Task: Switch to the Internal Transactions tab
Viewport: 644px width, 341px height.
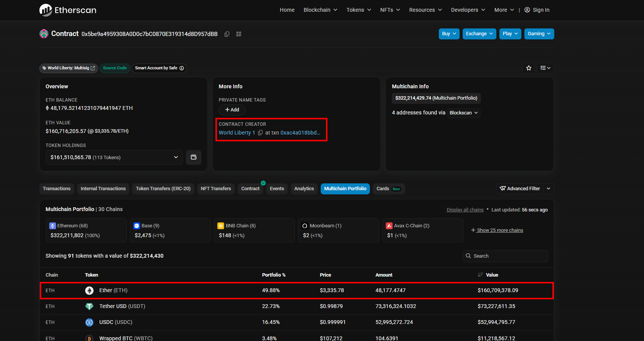Action: click(x=103, y=189)
